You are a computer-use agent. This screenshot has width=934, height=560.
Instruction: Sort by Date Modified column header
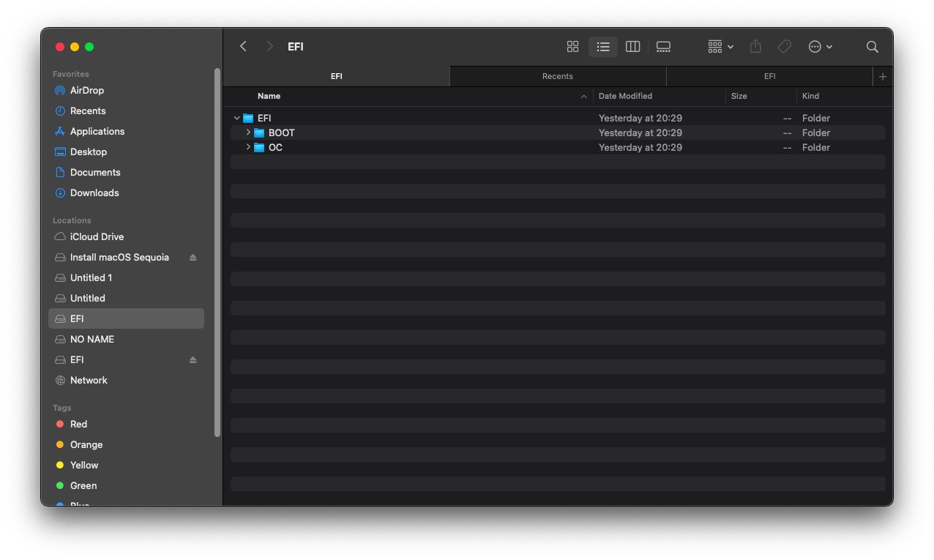(625, 96)
